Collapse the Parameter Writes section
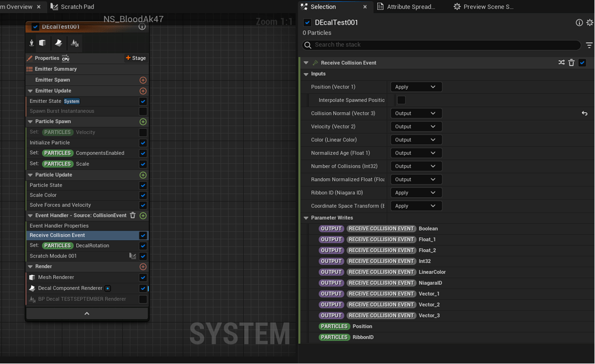The height and width of the screenshot is (364, 595). (306, 217)
